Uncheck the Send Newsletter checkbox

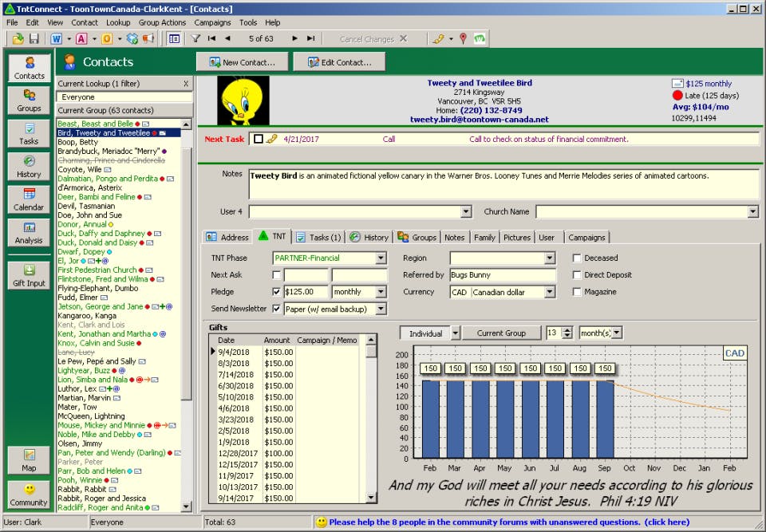[x=277, y=309]
